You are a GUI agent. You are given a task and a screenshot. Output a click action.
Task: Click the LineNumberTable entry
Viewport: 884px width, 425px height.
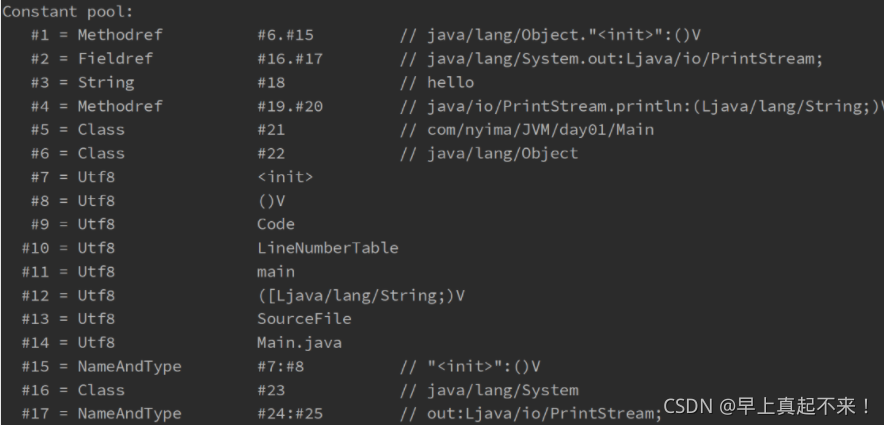(x=328, y=248)
